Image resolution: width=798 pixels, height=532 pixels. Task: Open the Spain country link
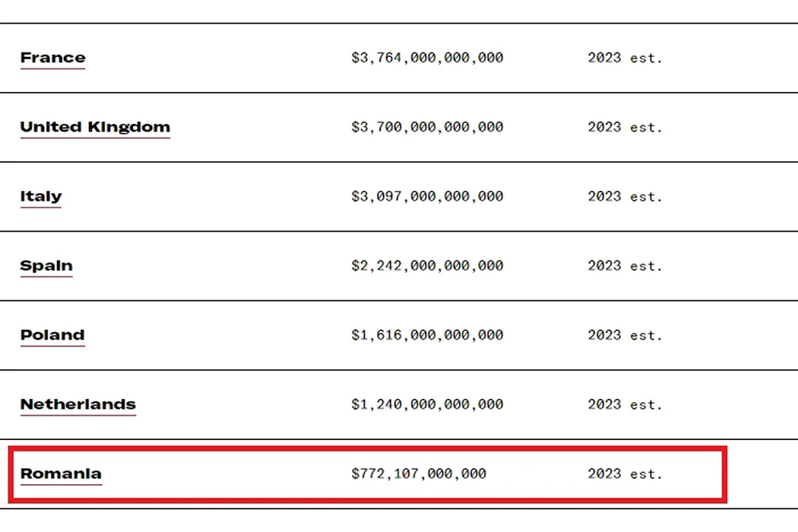point(46,265)
